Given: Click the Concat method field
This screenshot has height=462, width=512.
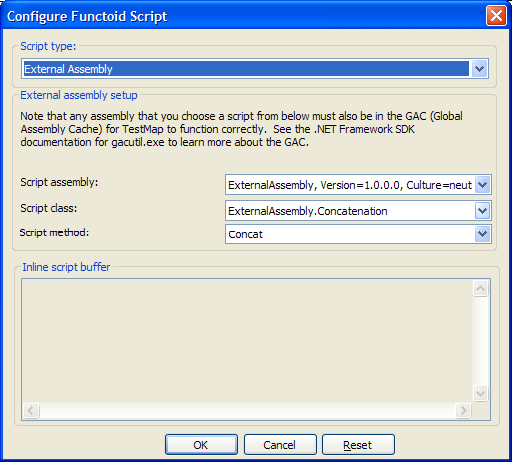Looking at the screenshot, I should [x=350, y=234].
